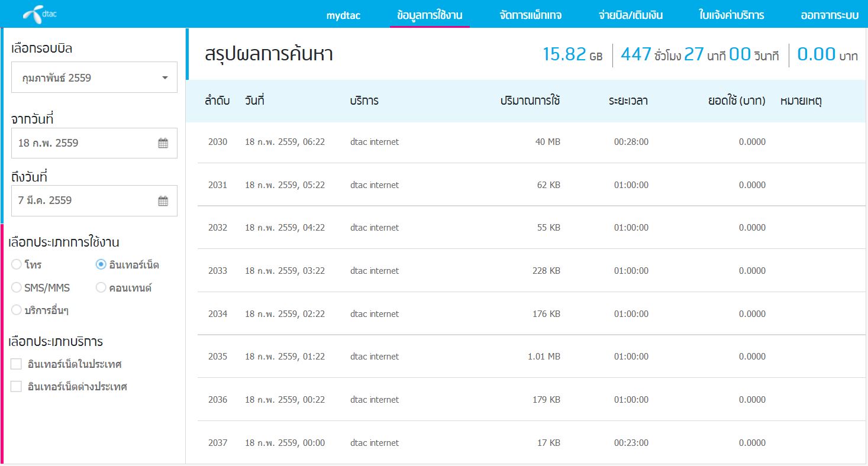Tick the อินเทอร์เน็ตในประเทศ checkbox

17,364
